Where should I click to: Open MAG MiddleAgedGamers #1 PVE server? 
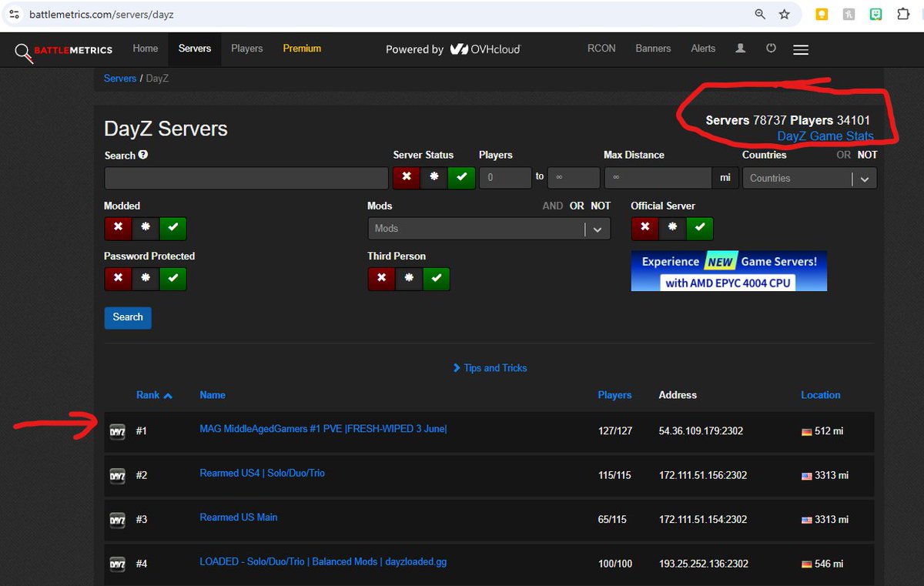(x=323, y=428)
